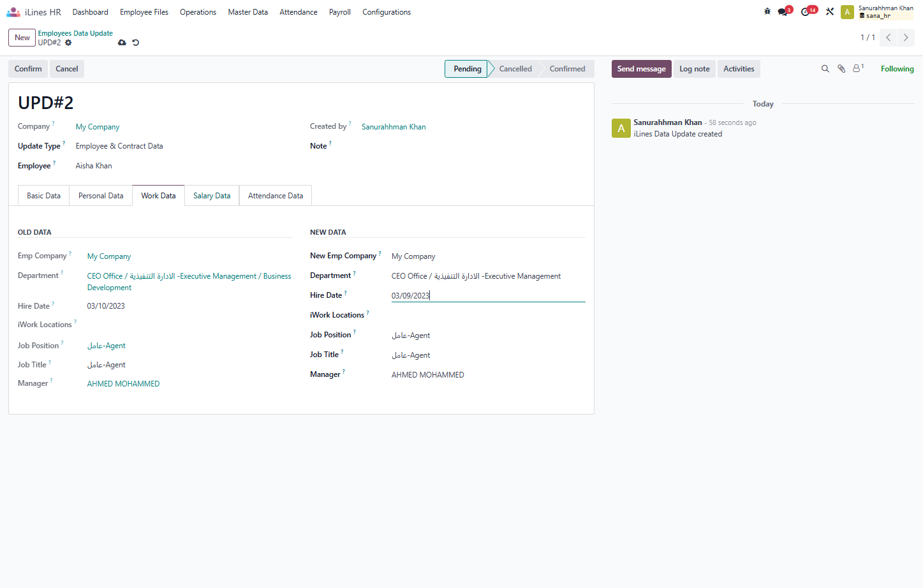Open the Configurations menu
923x588 pixels.
[387, 12]
